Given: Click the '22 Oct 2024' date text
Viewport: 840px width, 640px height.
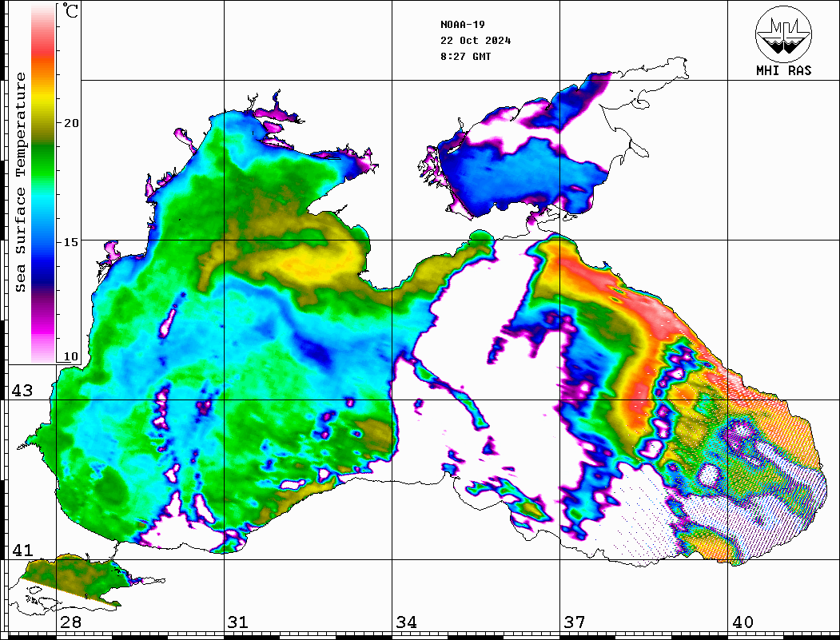Looking at the screenshot, I should 476,41.
